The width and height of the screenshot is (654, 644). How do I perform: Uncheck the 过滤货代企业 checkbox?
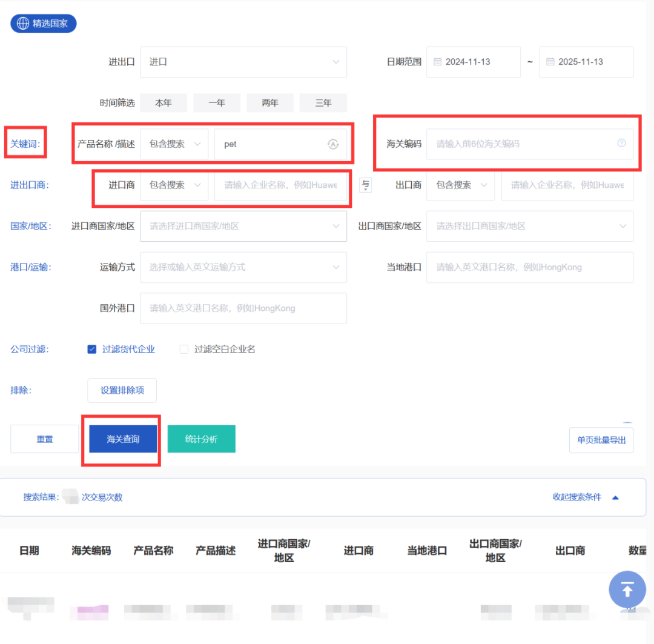[x=92, y=349]
